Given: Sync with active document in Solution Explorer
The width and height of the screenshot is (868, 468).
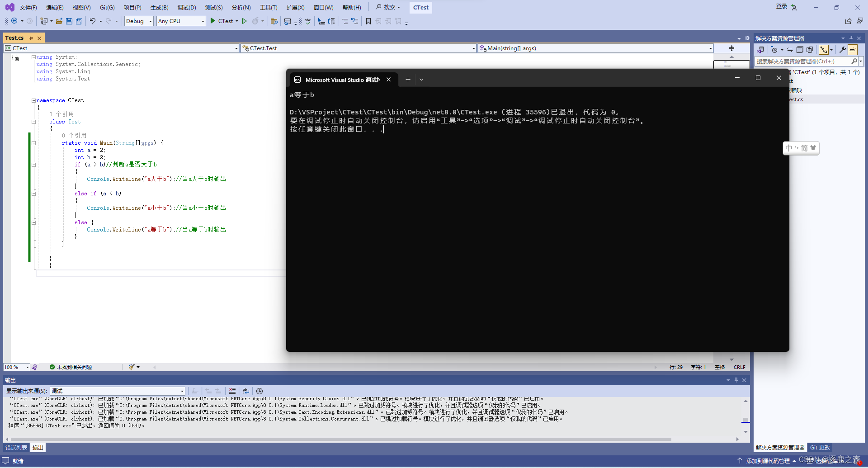Looking at the screenshot, I should [x=790, y=50].
